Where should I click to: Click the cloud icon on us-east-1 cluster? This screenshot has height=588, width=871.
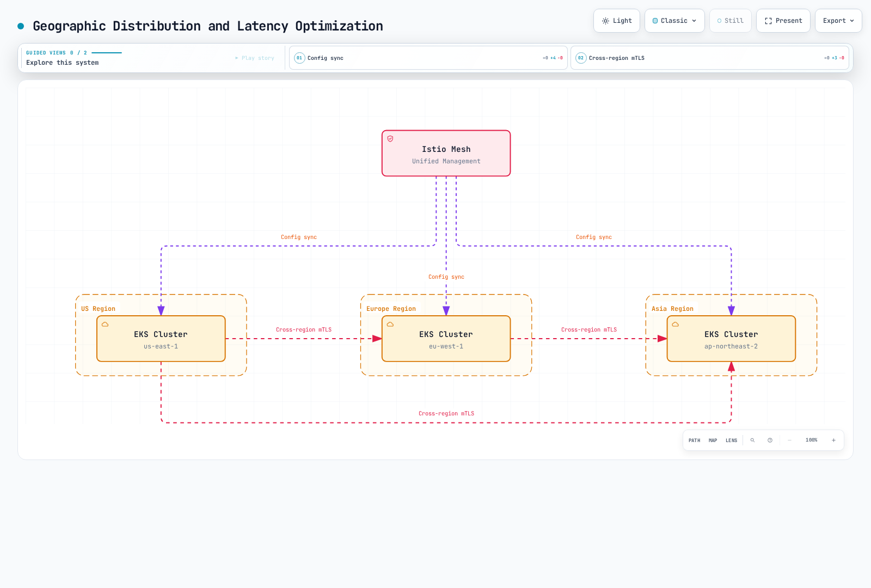[105, 324]
